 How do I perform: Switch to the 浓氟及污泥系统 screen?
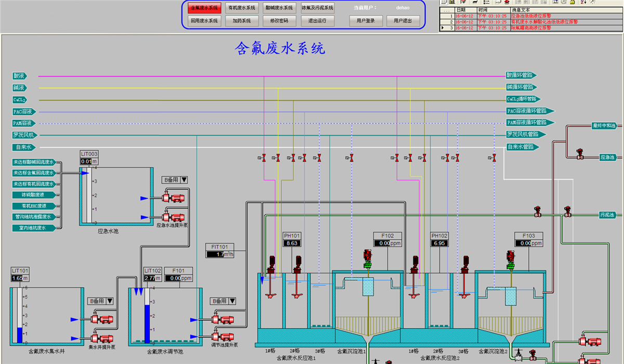pos(317,8)
